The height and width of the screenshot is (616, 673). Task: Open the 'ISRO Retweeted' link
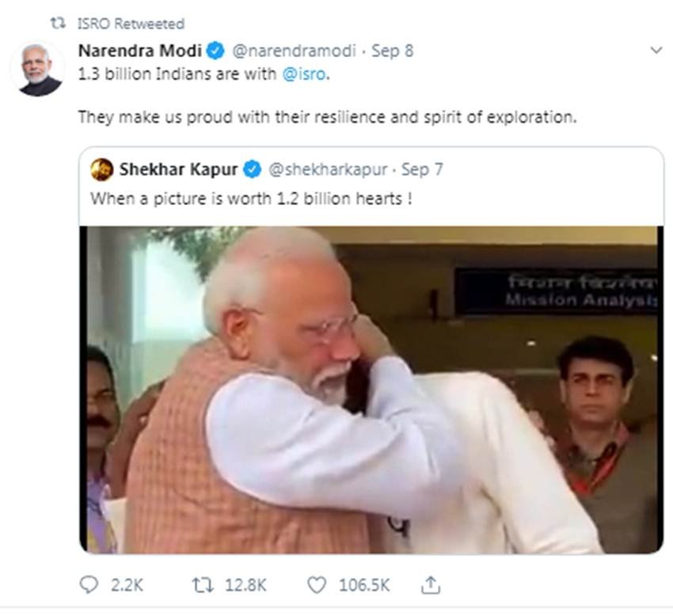[x=131, y=24]
